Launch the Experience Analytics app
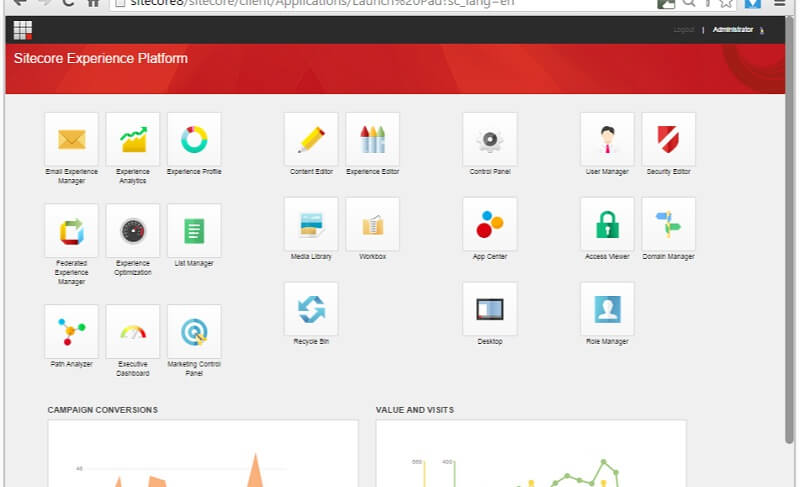 [133, 139]
